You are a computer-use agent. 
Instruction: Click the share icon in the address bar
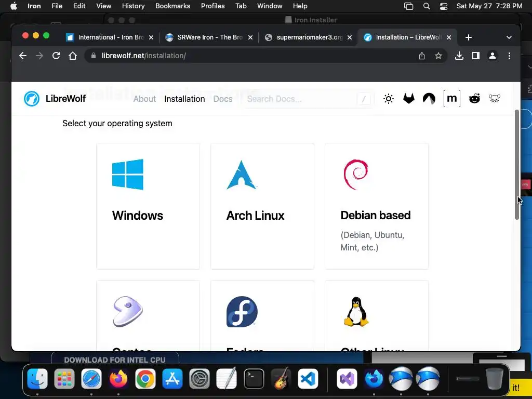(422, 56)
